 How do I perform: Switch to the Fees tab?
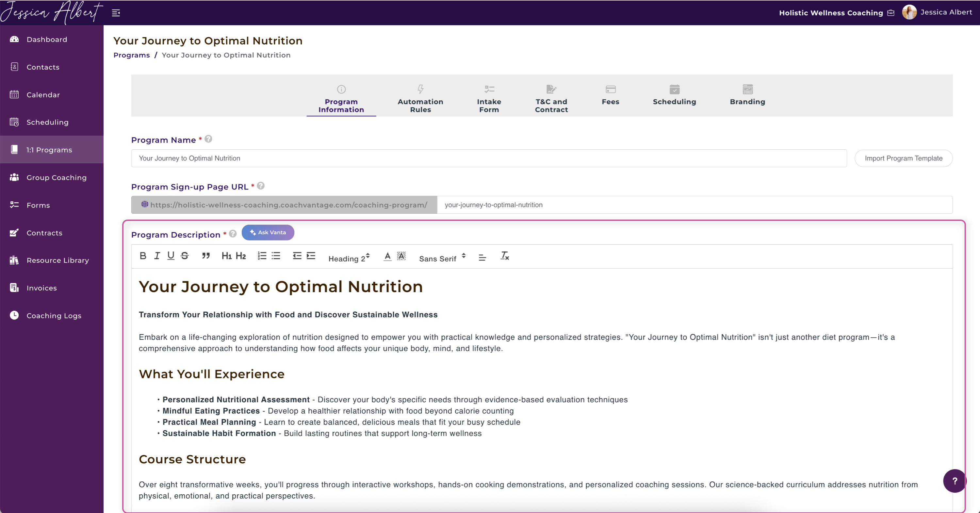610,95
